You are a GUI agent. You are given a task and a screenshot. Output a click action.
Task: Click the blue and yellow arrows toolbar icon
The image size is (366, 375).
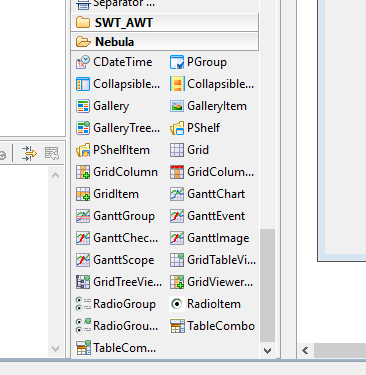click(29, 154)
